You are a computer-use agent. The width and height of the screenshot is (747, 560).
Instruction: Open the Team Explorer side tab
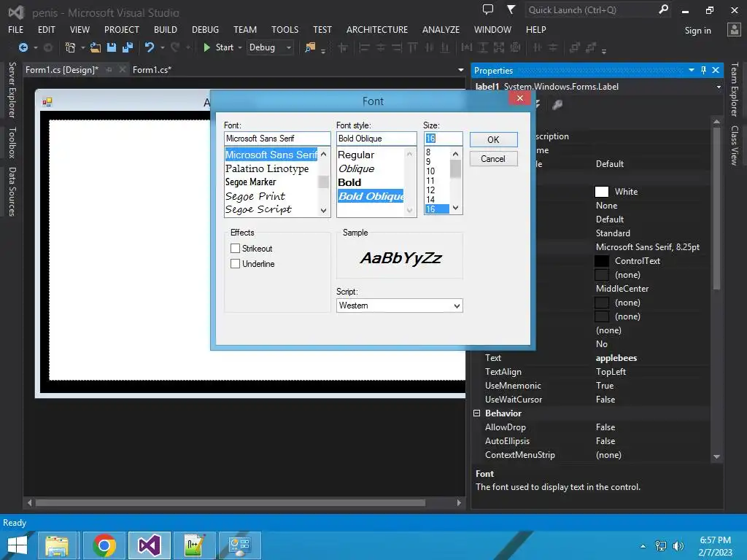734,90
